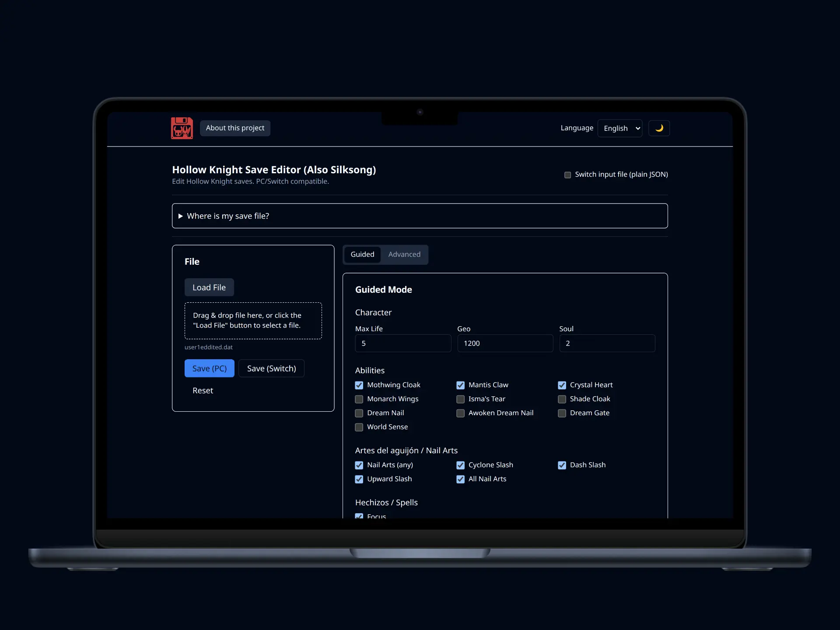Click the Save (Switch) button

coord(271,368)
